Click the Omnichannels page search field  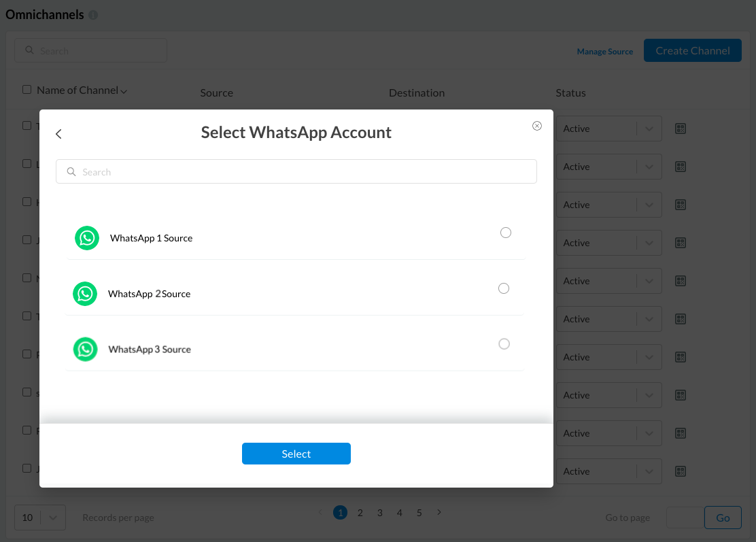[x=90, y=50]
